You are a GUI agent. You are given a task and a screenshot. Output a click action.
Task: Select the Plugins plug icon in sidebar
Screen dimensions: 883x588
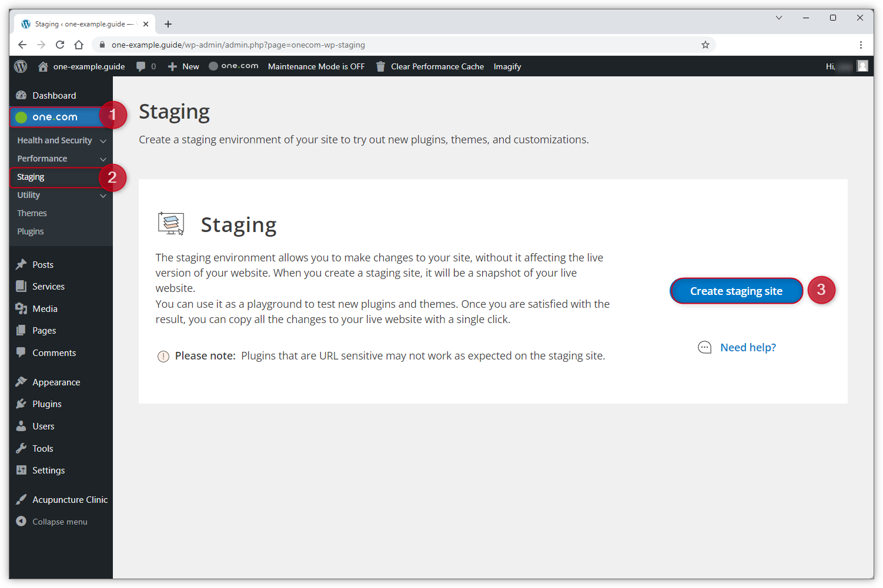coord(21,404)
